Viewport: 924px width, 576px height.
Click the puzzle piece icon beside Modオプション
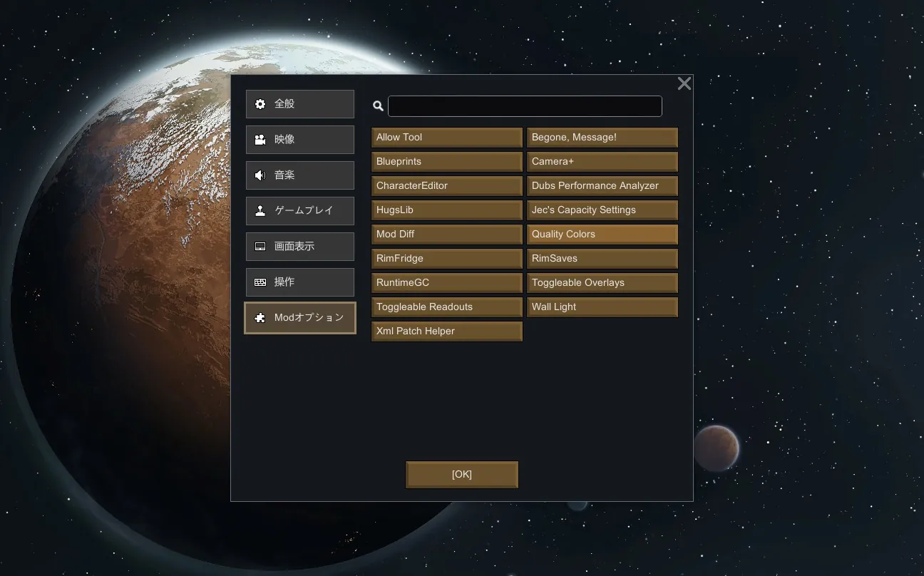click(260, 318)
